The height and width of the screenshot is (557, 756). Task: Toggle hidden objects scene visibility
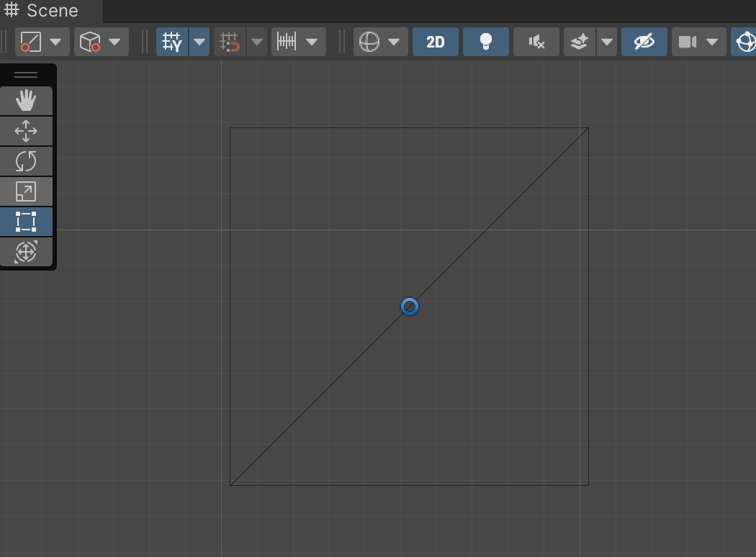644,42
